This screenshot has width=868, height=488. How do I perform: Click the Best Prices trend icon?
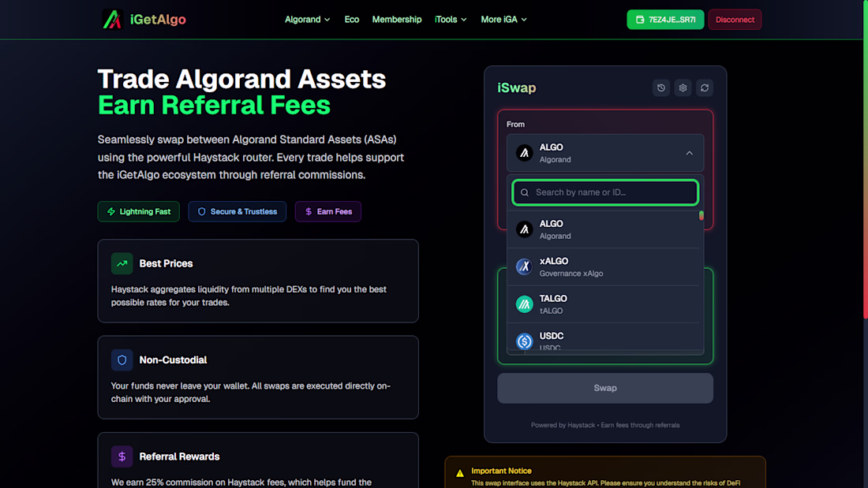coord(122,263)
